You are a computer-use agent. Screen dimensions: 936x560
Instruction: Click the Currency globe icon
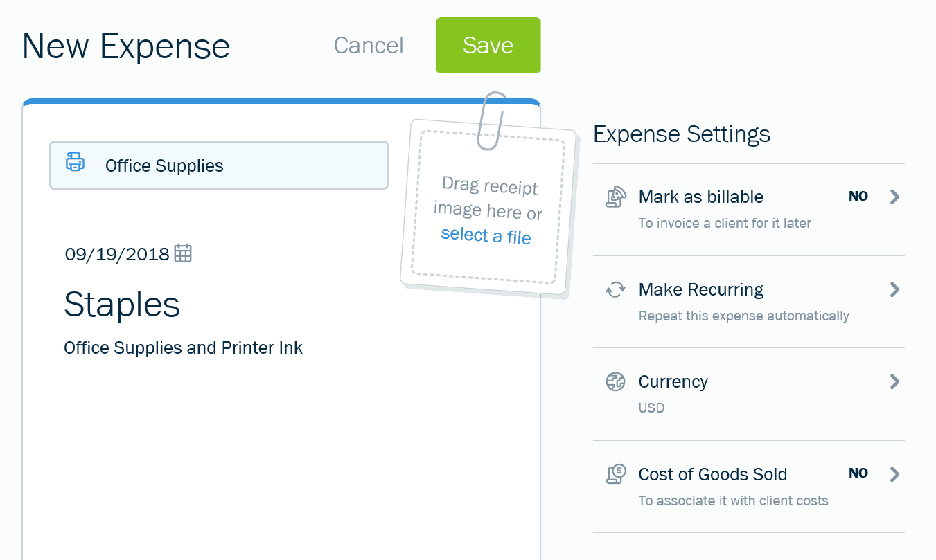tap(616, 381)
